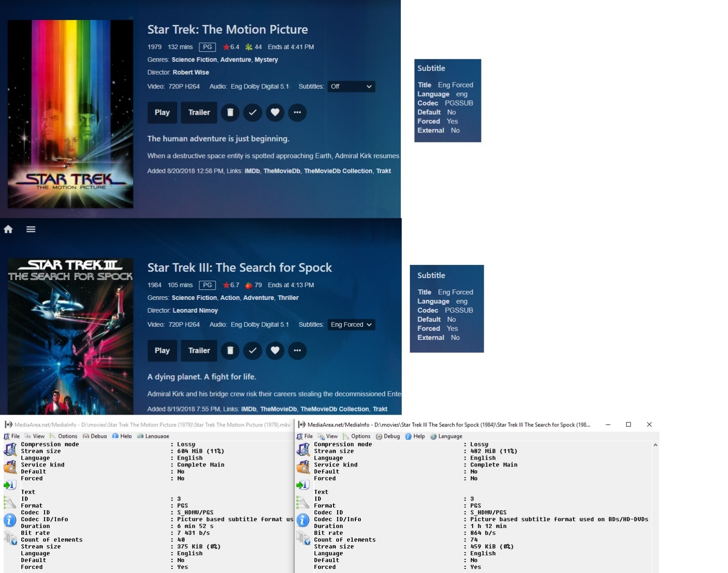The image size is (728, 573).
Task: Open more options for Star Trek III
Action: pyautogui.click(x=297, y=350)
